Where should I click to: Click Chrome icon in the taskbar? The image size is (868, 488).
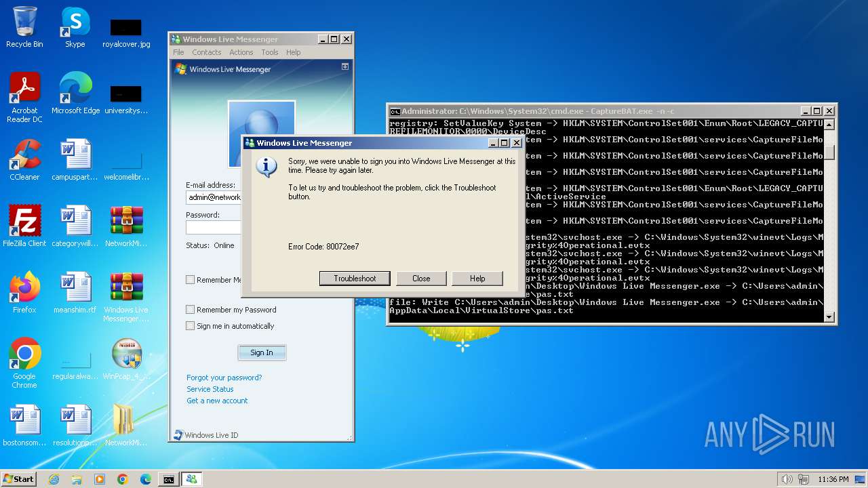click(x=123, y=479)
